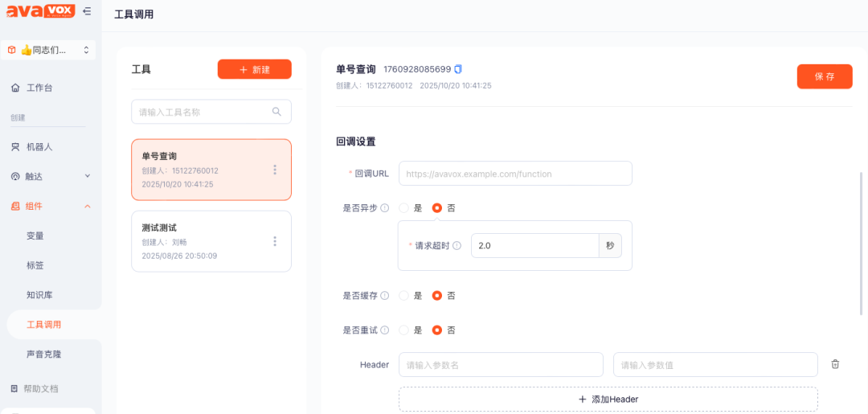The image size is (868, 414).
Task: Click the 帮助文档 document icon
Action: (14, 388)
